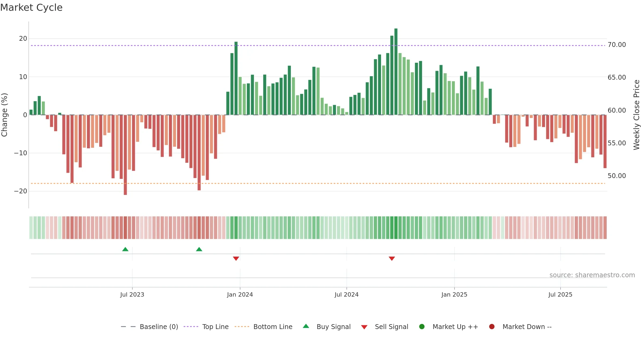This screenshot has width=644, height=362.
Task: Toggle the Buy Signal legend entry
Action: pos(327,327)
